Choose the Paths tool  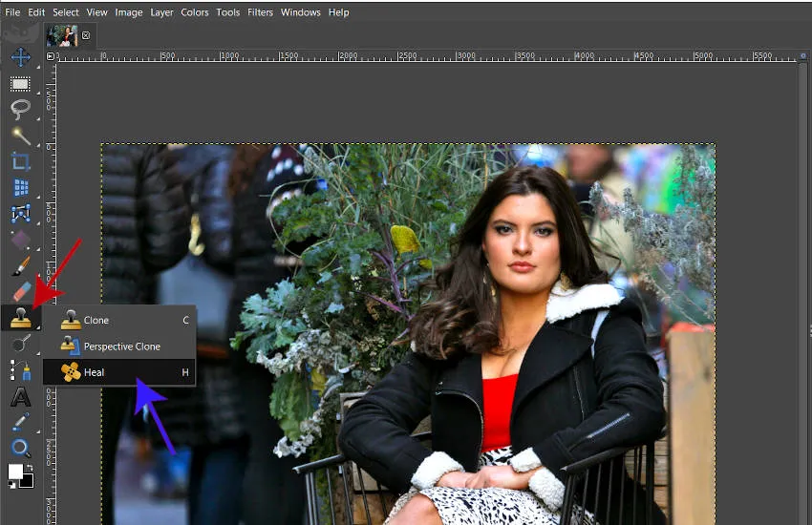(20, 370)
